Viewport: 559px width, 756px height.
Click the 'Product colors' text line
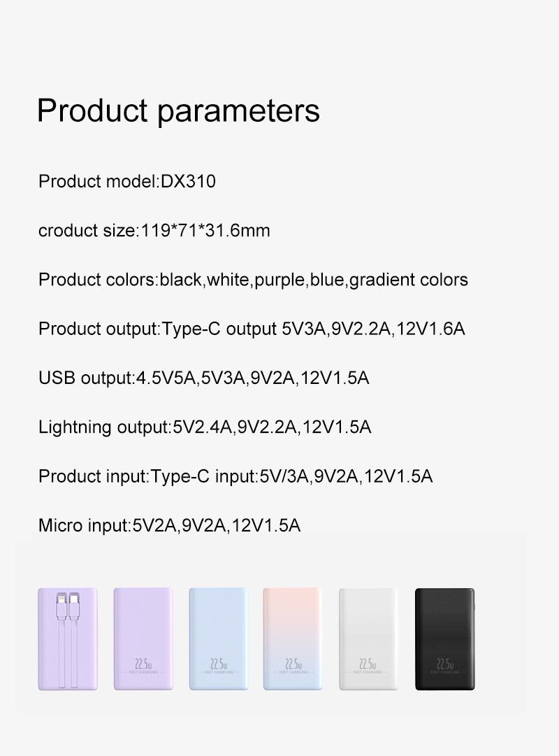coord(253,280)
